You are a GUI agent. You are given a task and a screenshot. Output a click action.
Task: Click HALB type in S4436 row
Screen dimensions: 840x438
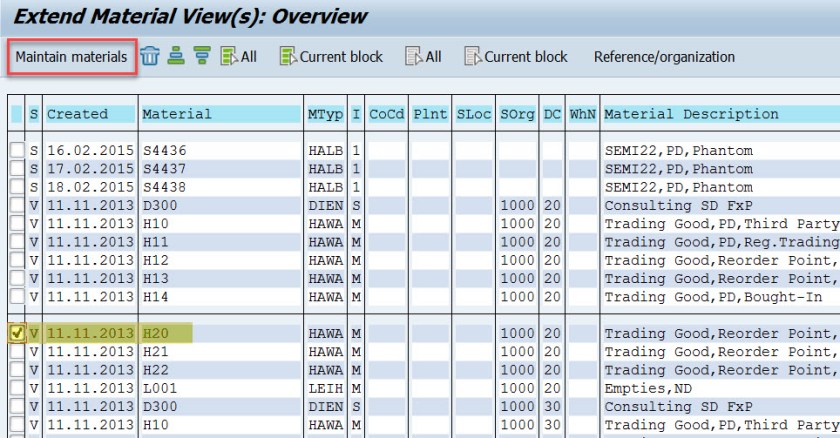(x=325, y=150)
